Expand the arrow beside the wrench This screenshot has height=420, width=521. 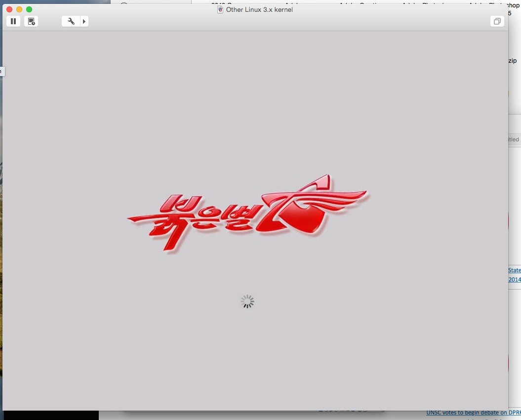[84, 21]
